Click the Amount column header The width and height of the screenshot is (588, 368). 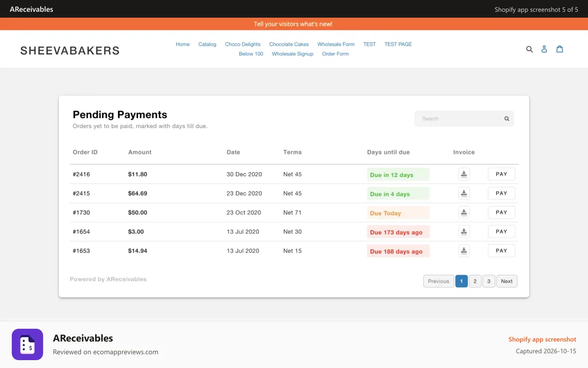(140, 152)
